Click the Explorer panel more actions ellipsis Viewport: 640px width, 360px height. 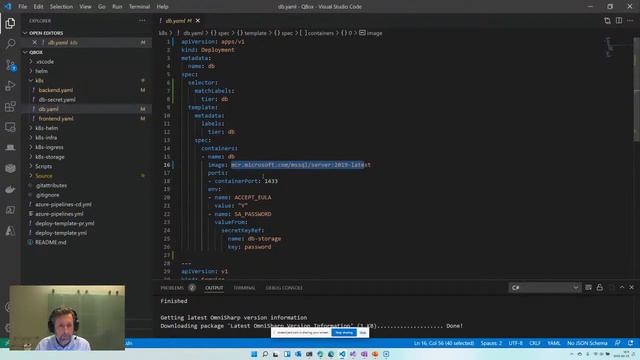pyautogui.click(x=142, y=20)
